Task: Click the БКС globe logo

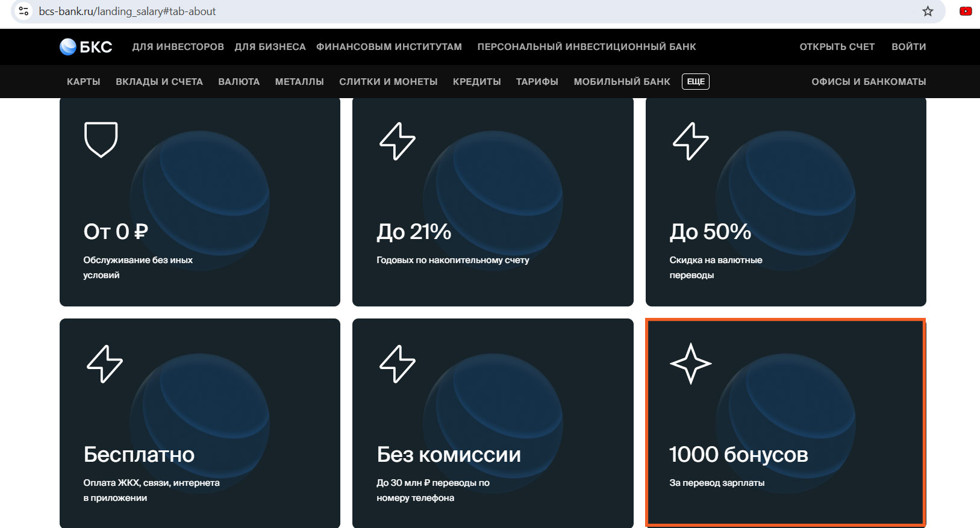Action: 68,46
